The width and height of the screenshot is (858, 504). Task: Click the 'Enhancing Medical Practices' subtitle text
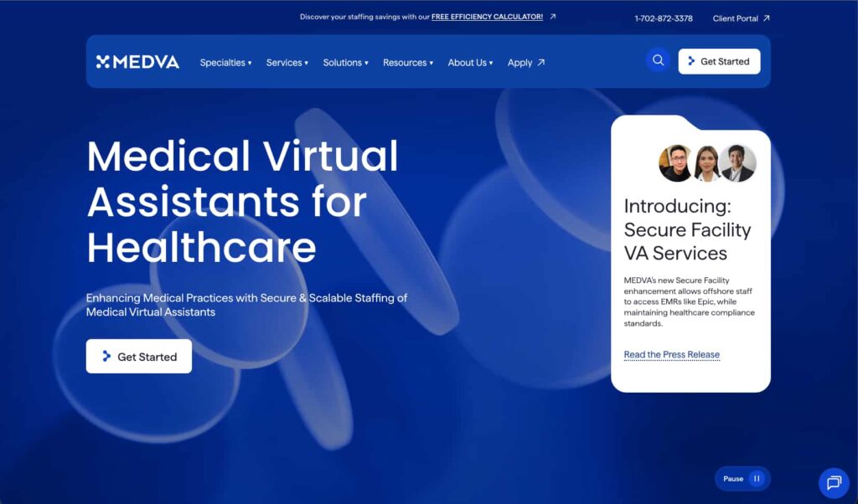tap(246, 305)
